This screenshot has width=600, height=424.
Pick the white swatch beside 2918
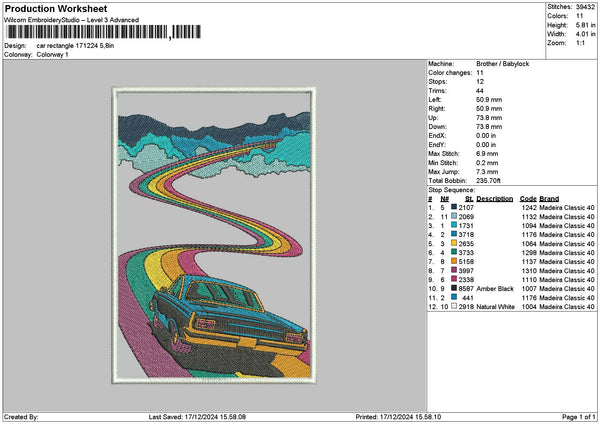tap(454, 306)
